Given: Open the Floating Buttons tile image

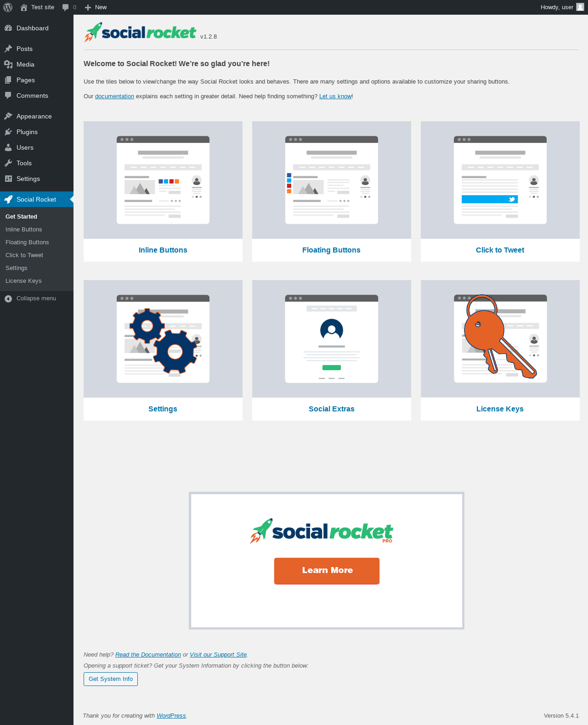Looking at the screenshot, I should coord(332,180).
